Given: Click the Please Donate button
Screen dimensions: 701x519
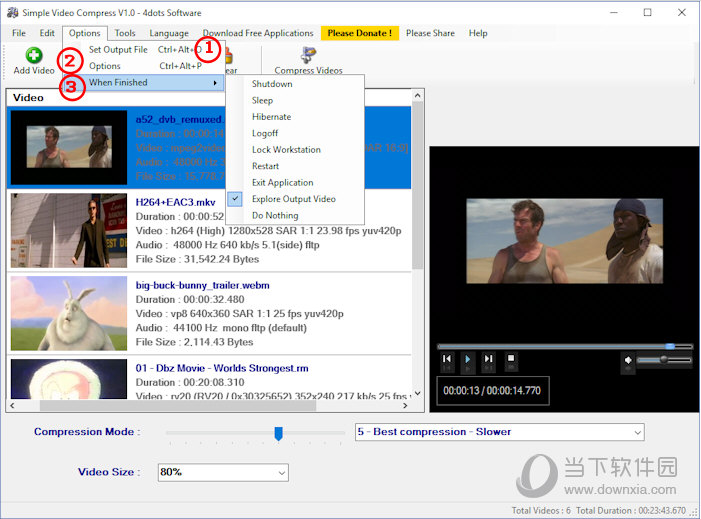Looking at the screenshot, I should [359, 33].
